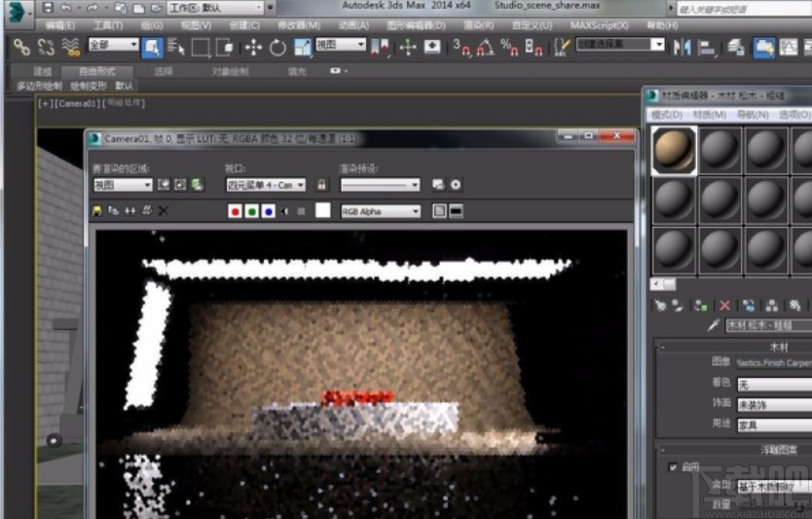
Task: Open the viewport dropdown in render window
Action: [266, 185]
